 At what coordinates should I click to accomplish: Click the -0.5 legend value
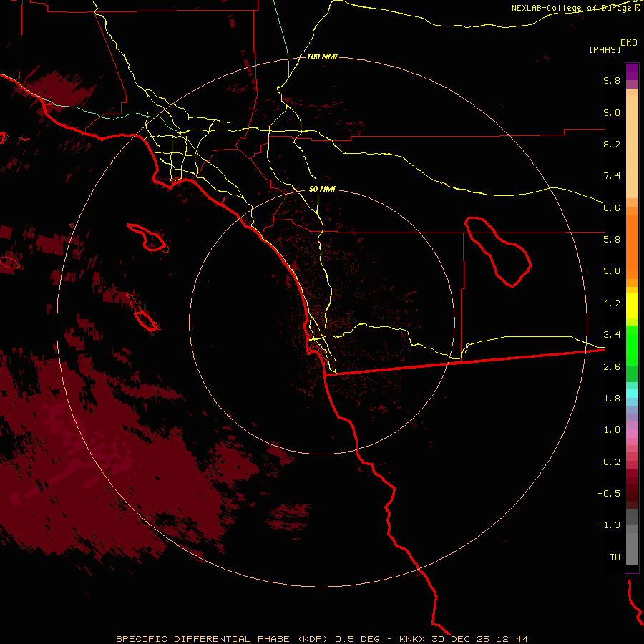tap(609, 494)
